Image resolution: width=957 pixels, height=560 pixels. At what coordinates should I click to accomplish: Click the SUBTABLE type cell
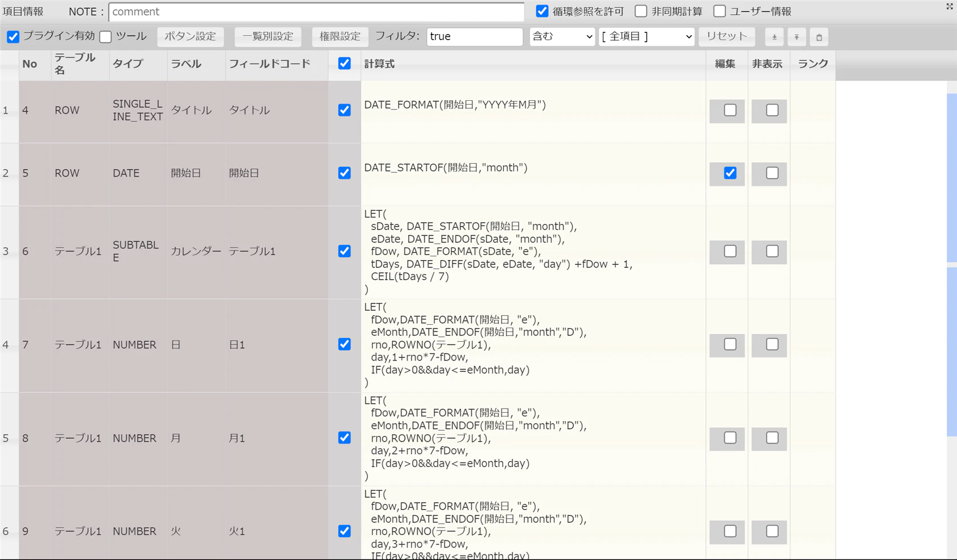138,251
